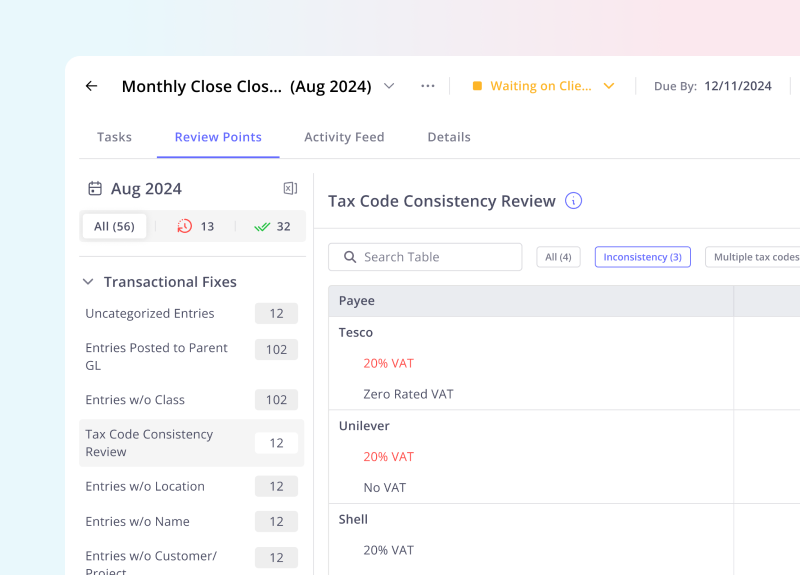The width and height of the screenshot is (800, 575).
Task: Go back using the left arrow icon
Action: pyautogui.click(x=91, y=86)
